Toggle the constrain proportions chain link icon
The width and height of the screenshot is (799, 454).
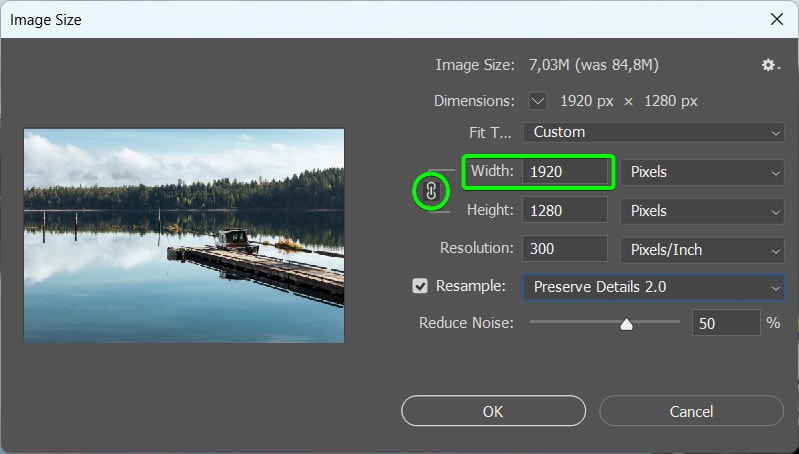(431, 191)
